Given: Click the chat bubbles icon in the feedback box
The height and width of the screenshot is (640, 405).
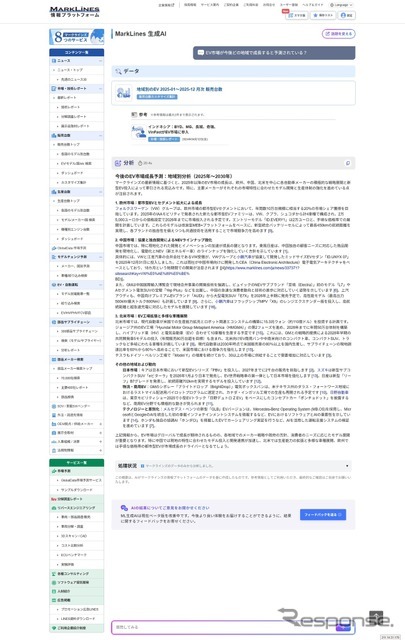Looking at the screenshot, I should (125, 508).
